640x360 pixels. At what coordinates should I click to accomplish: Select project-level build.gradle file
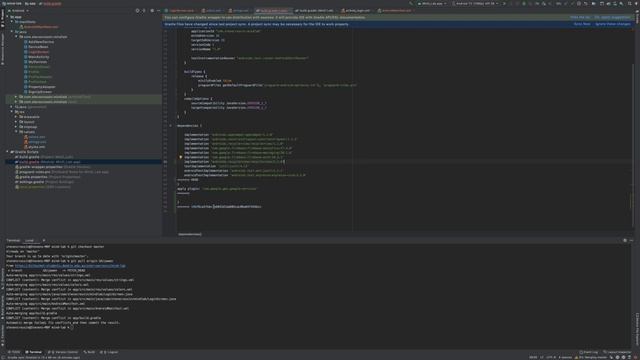pos(44,157)
